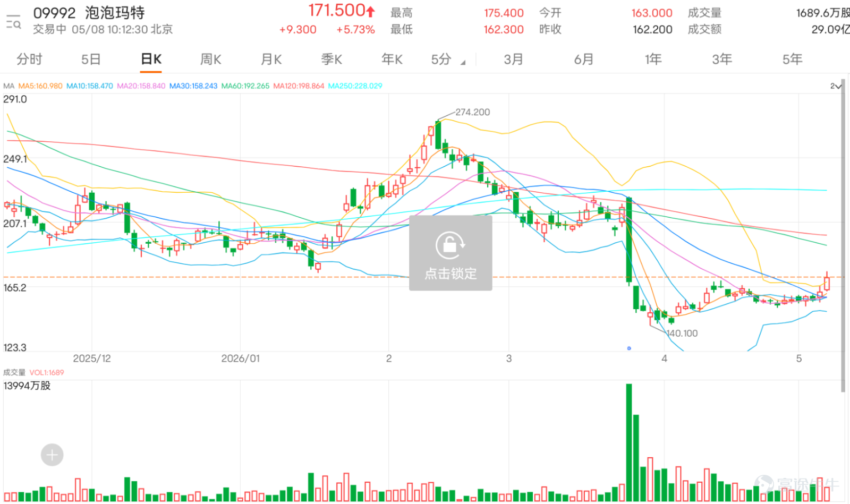Click the tallest green volume bar
Viewport: 850px width, 504px height.
pyautogui.click(x=629, y=442)
